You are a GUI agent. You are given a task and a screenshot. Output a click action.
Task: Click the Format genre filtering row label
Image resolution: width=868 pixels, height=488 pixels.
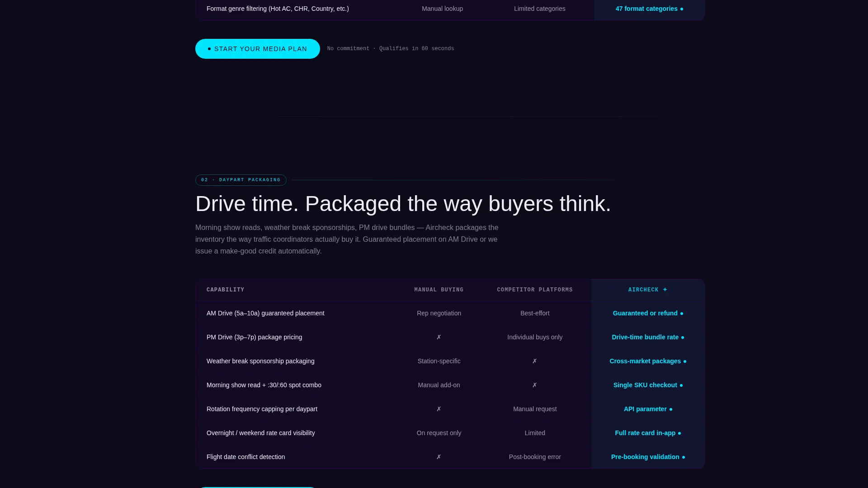click(x=278, y=9)
